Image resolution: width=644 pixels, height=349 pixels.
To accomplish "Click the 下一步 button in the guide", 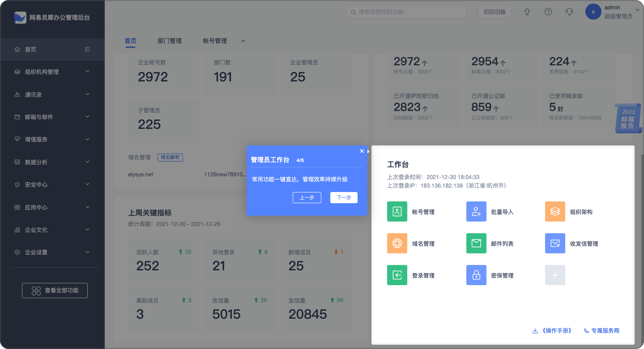I will point(343,198).
